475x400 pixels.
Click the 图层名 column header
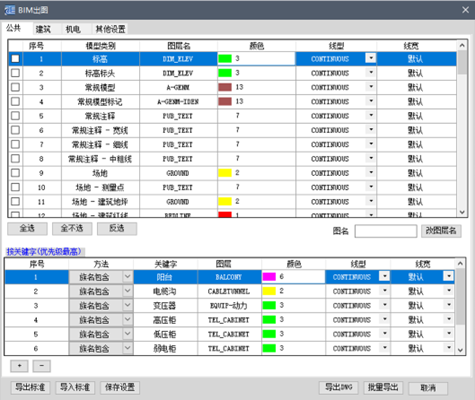(178, 46)
